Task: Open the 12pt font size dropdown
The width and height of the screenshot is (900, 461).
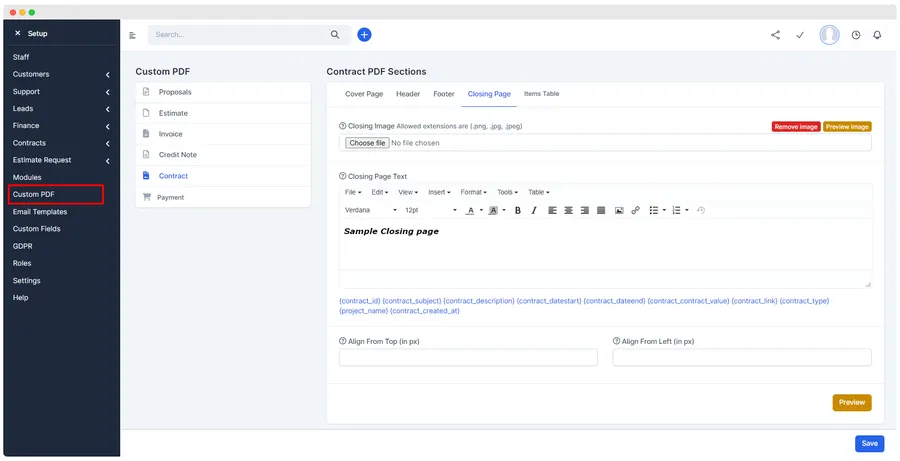Action: click(430, 210)
